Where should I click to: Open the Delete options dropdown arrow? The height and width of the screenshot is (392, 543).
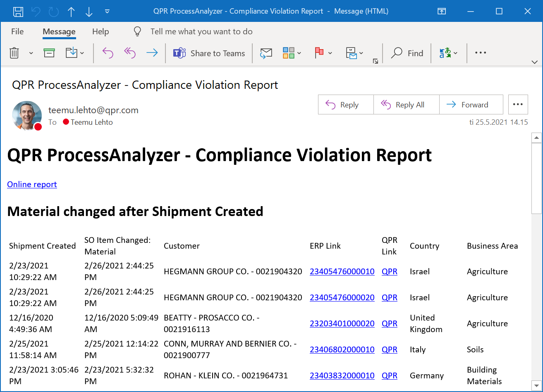31,53
